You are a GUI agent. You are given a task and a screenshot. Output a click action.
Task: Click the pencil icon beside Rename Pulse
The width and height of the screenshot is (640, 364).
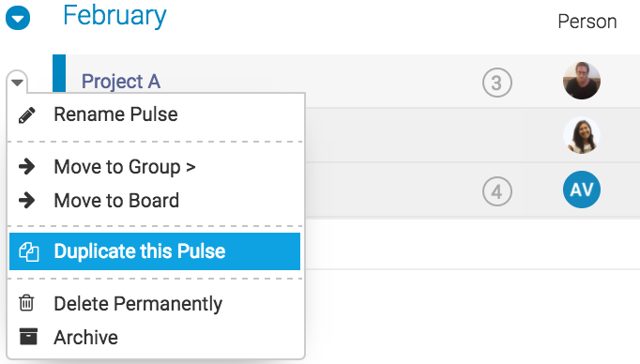[x=27, y=115]
